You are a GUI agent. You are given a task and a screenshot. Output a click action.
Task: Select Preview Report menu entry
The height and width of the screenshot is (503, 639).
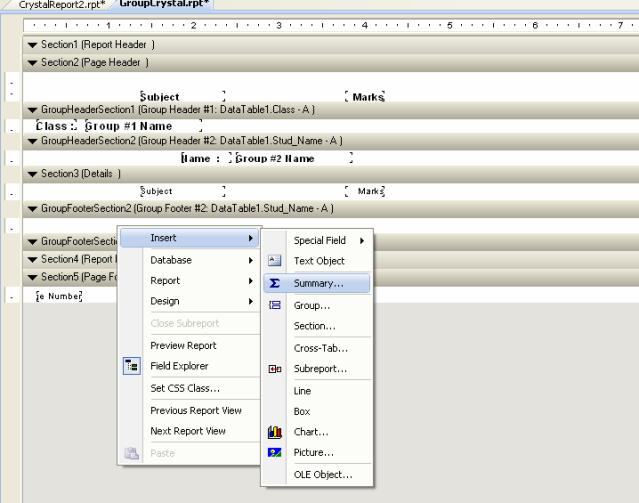183,346
